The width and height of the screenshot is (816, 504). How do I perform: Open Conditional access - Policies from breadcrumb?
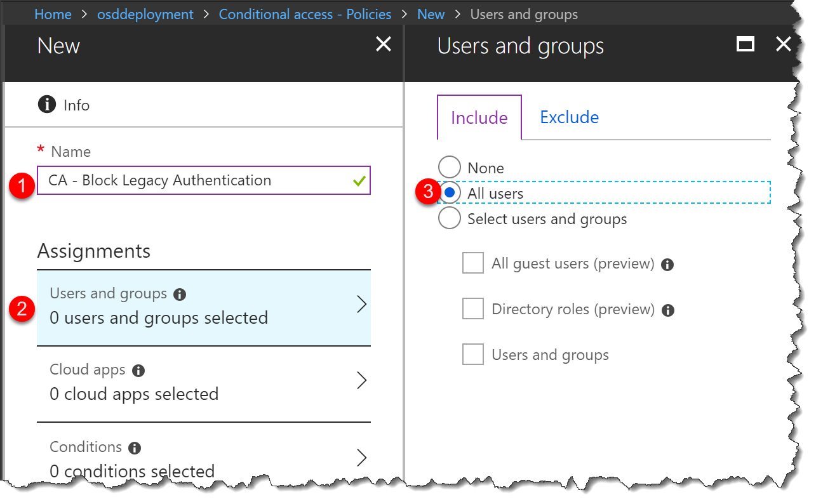click(x=304, y=13)
